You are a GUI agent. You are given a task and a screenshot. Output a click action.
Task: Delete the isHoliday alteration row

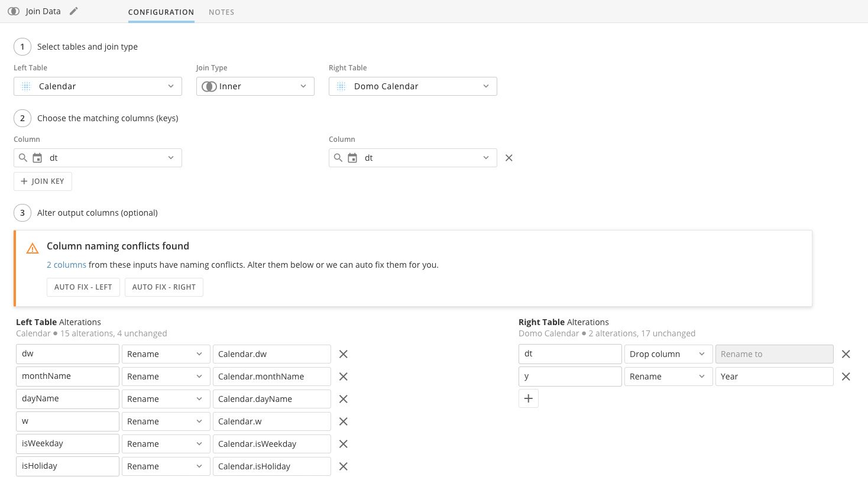tap(343, 466)
